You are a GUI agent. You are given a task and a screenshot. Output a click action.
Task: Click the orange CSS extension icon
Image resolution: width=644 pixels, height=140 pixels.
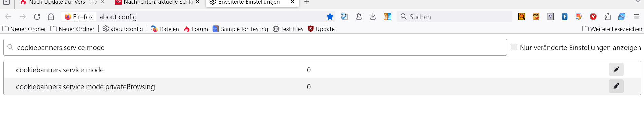(x=536, y=16)
